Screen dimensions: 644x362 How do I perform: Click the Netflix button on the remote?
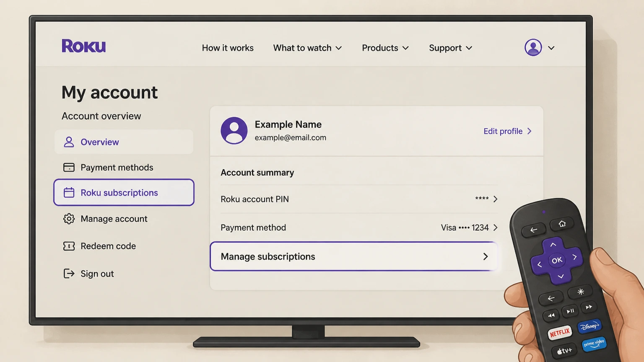tap(560, 333)
